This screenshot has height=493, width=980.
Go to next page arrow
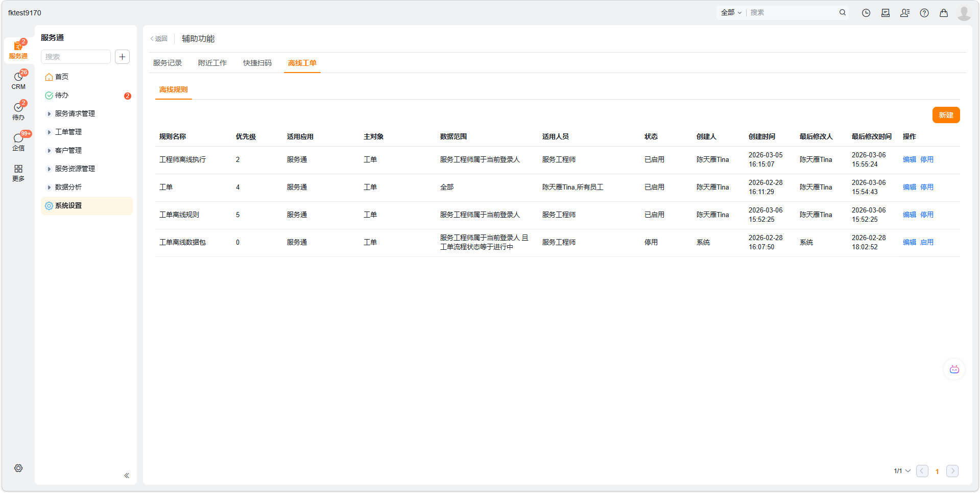[952, 471]
